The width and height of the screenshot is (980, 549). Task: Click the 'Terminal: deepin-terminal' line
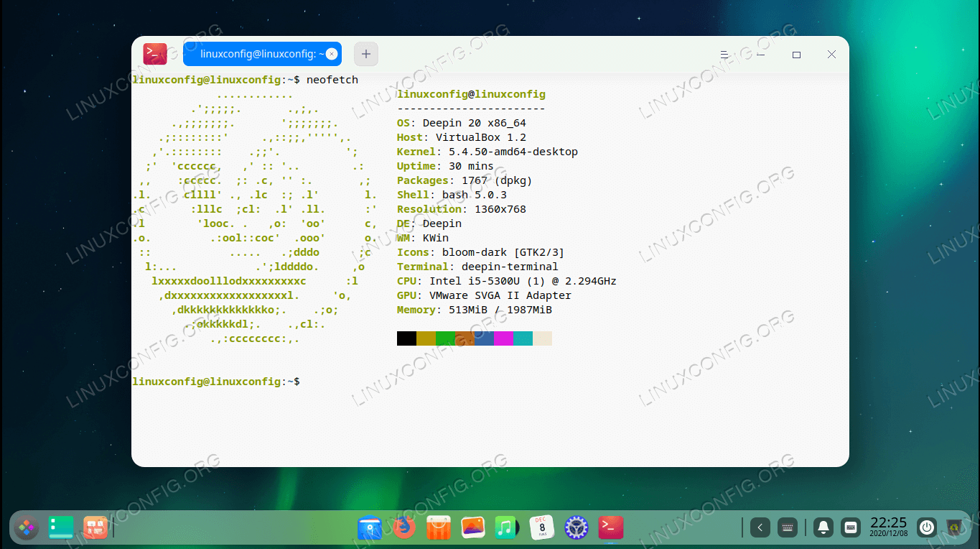point(477,267)
